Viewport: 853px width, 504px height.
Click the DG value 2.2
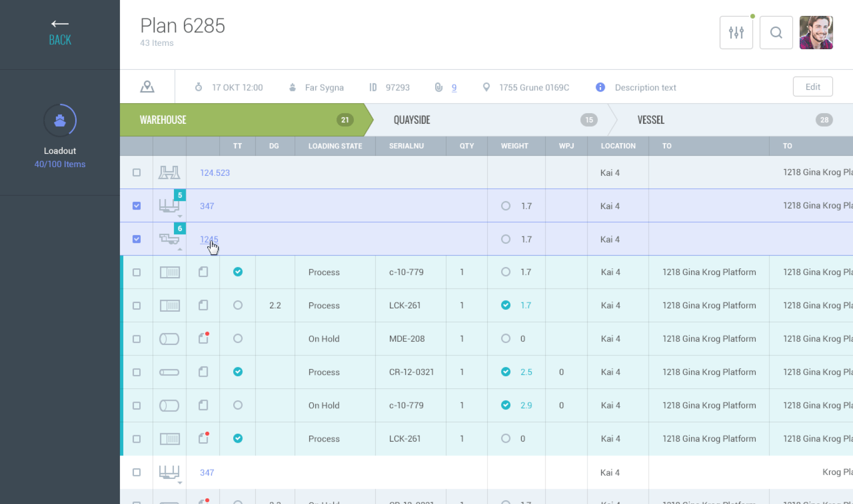[275, 306]
